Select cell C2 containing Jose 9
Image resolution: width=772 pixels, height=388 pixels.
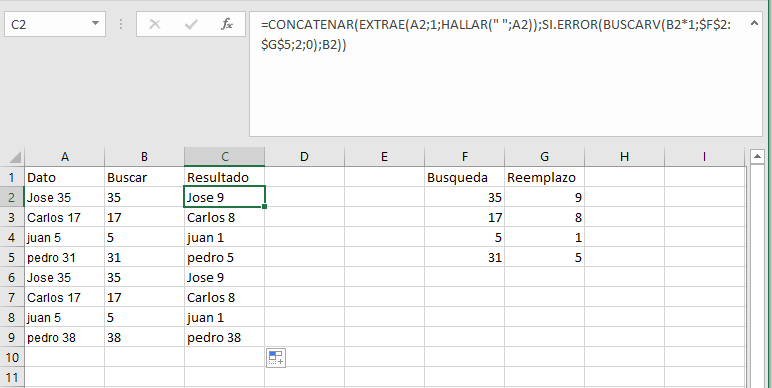(225, 197)
